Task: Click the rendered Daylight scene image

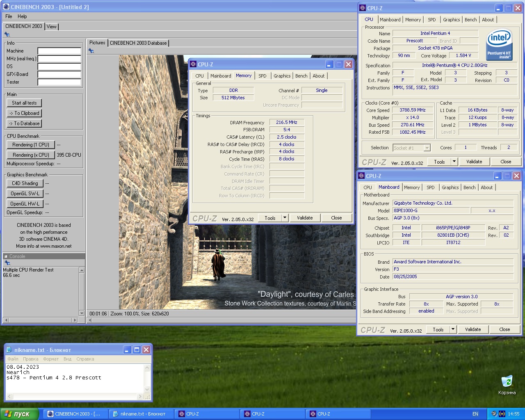Action: (x=237, y=182)
